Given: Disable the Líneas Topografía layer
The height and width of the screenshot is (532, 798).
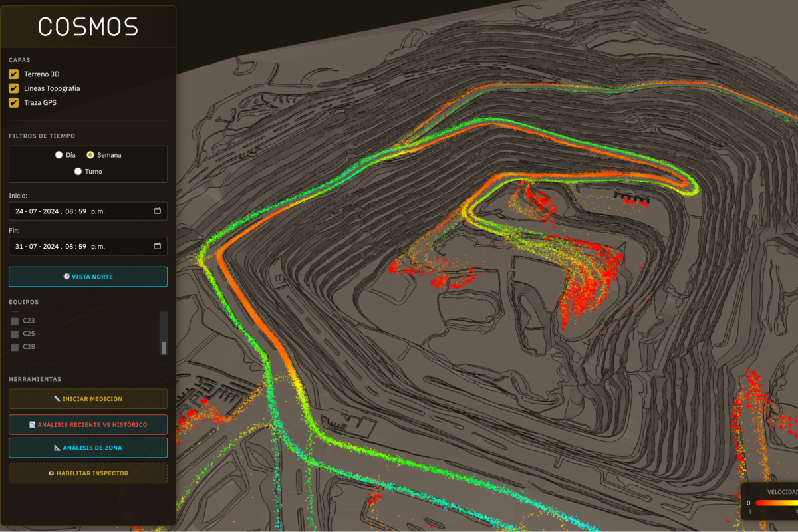Looking at the screenshot, I should [x=13, y=88].
